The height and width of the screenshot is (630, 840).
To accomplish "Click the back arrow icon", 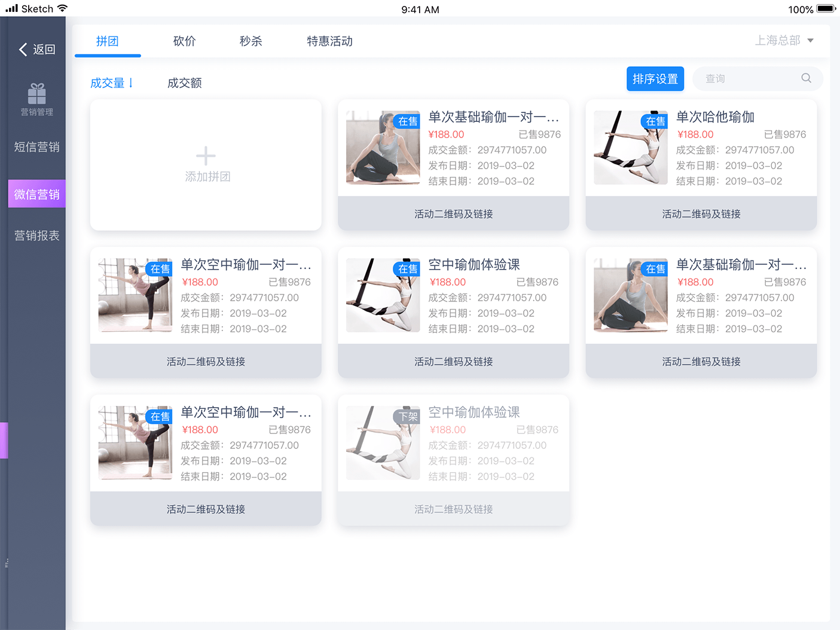I will pyautogui.click(x=23, y=50).
